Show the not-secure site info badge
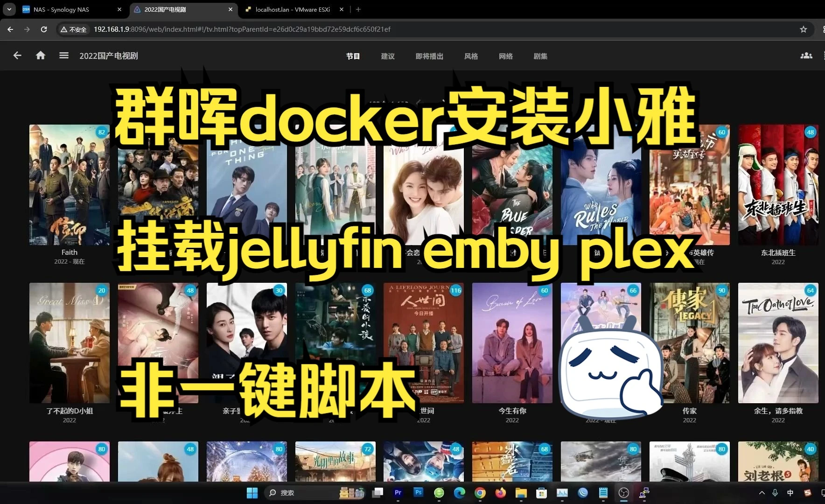The image size is (825, 504). tap(74, 29)
